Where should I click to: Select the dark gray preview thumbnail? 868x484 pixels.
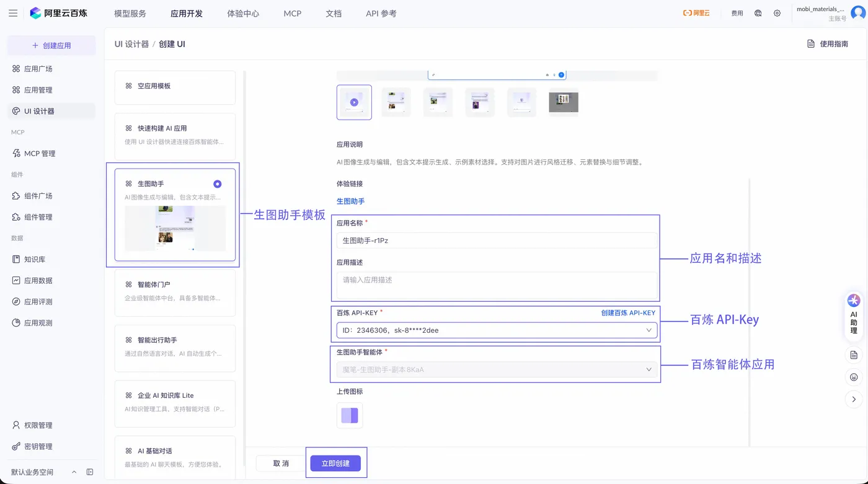pos(564,102)
